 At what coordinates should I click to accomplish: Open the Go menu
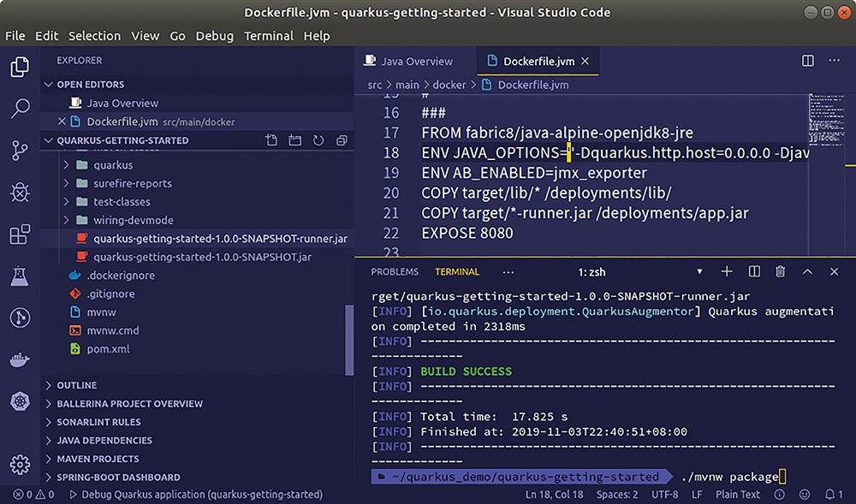pos(177,36)
